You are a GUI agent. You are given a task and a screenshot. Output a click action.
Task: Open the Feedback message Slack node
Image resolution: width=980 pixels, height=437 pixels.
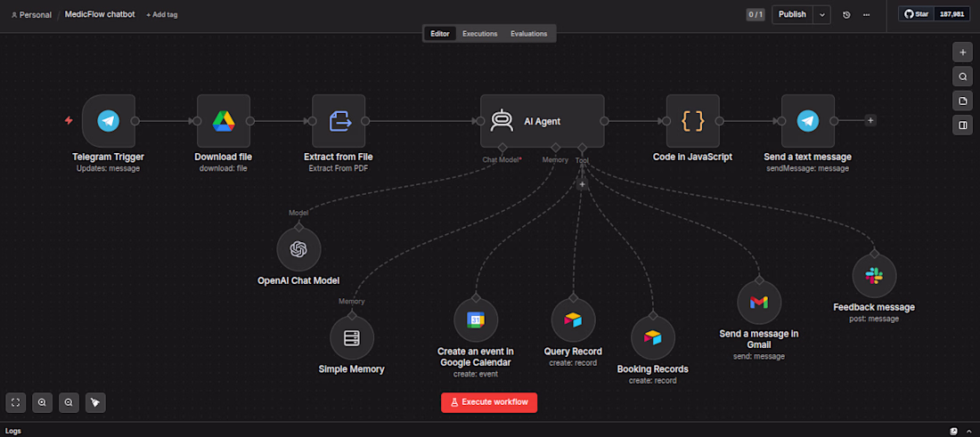[x=874, y=276]
